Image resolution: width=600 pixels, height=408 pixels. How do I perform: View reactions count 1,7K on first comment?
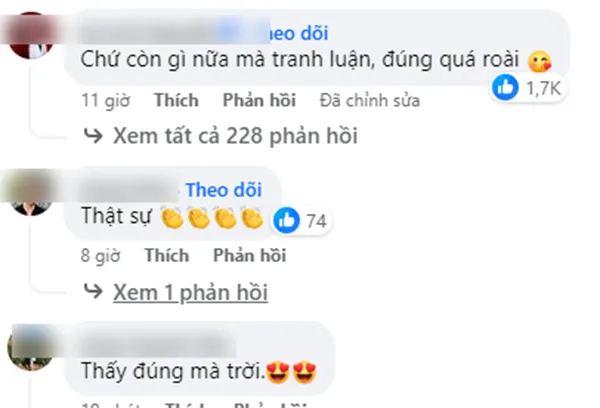(543, 88)
